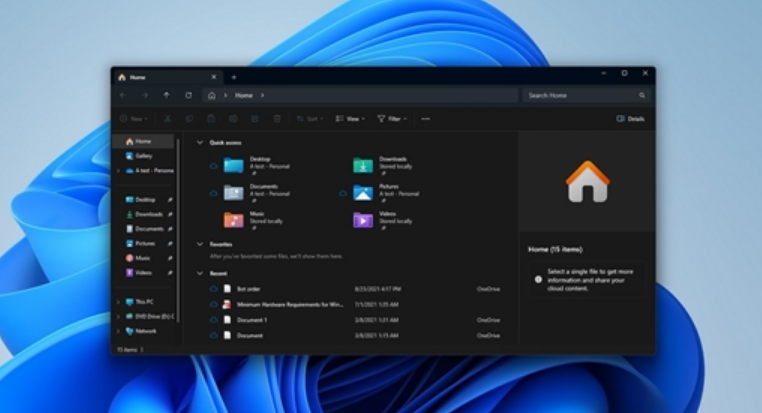Open the Filter dropdown

tap(392, 119)
